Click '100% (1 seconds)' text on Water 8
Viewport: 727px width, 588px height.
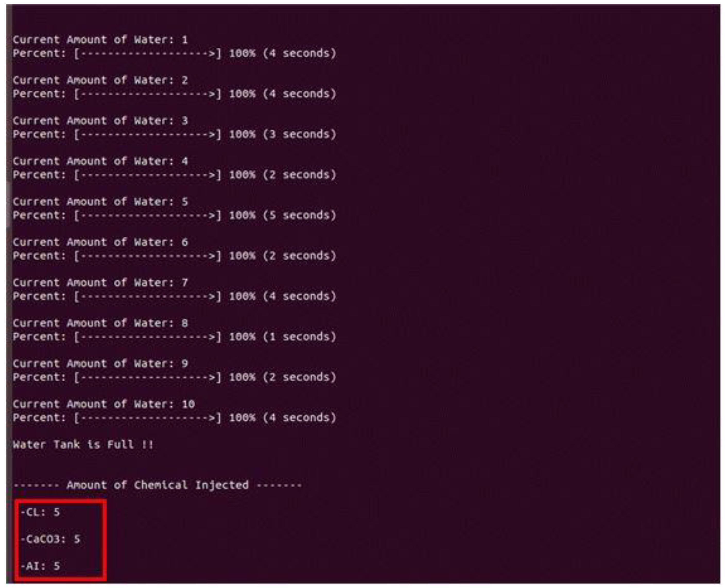[282, 337]
